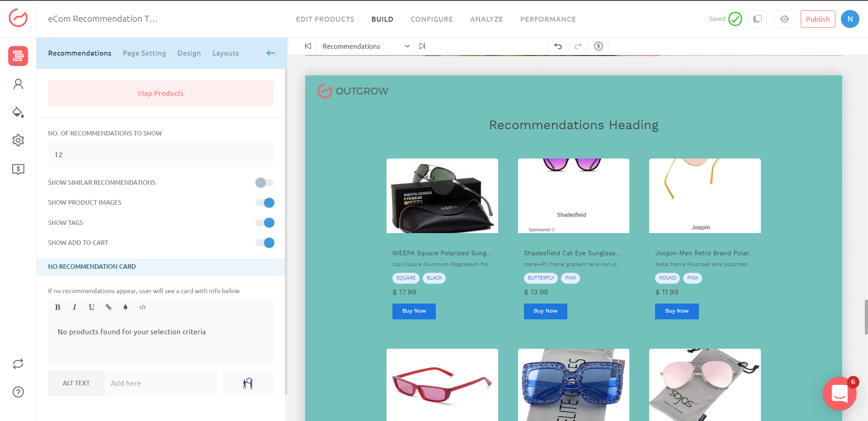This screenshot has width=868, height=421.
Task: Open the dollar monetization sidebar icon
Action: (18, 169)
